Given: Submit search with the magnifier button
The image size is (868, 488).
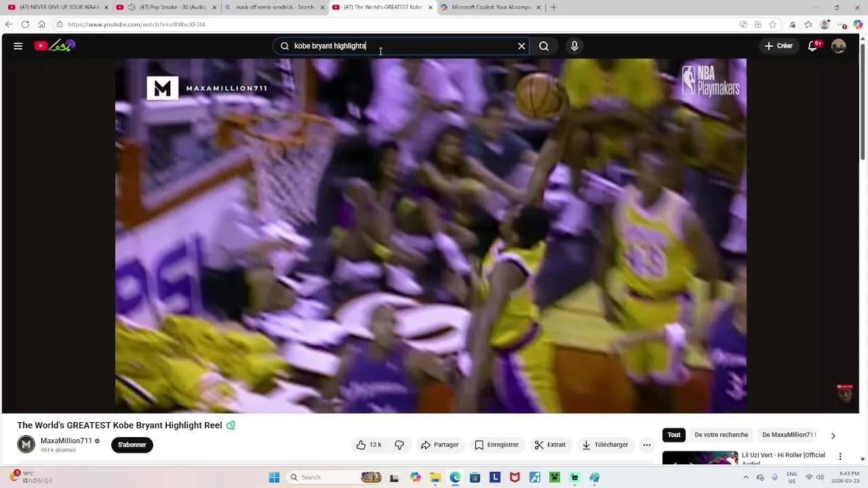Looking at the screenshot, I should coord(544,46).
